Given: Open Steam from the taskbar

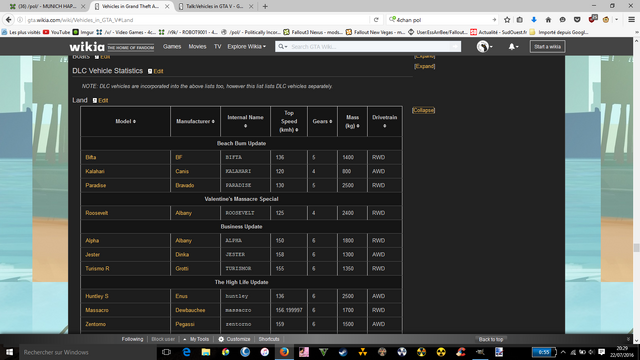Looking at the screenshot, I should (343, 352).
